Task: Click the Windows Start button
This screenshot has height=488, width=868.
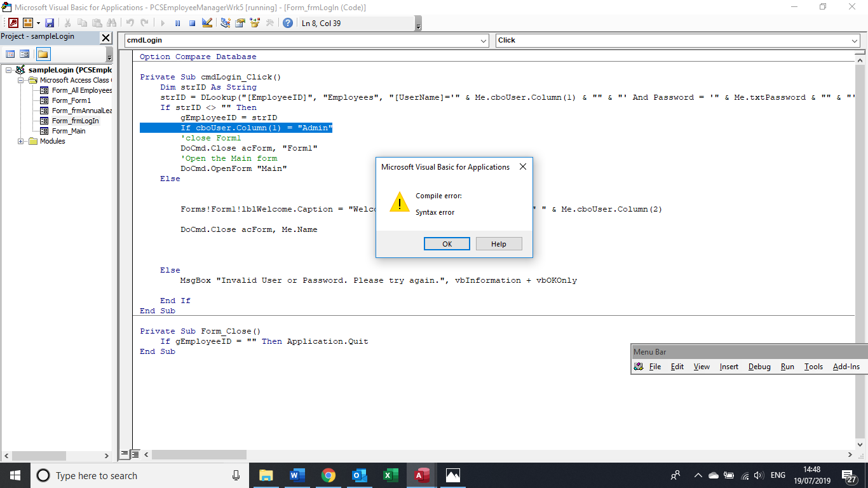Action: coord(15,475)
